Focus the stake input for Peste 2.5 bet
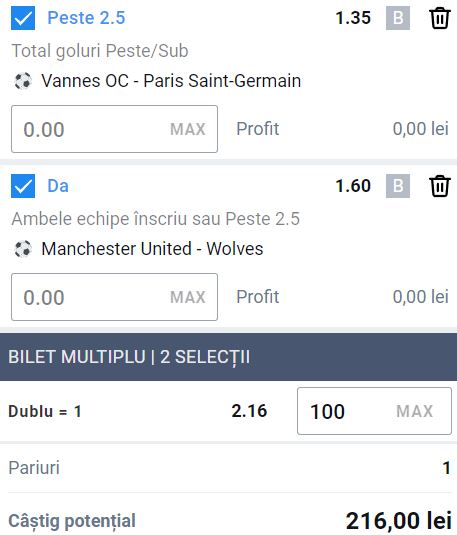The height and width of the screenshot is (535, 457). tap(114, 129)
